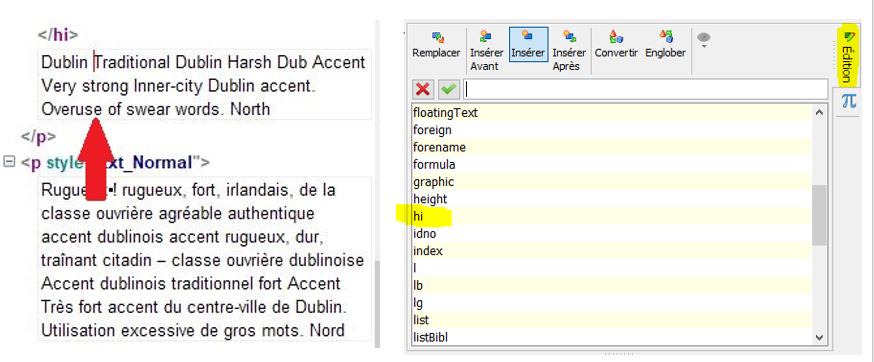Select formula in element list
This screenshot has width=874, height=362.
coord(611,165)
